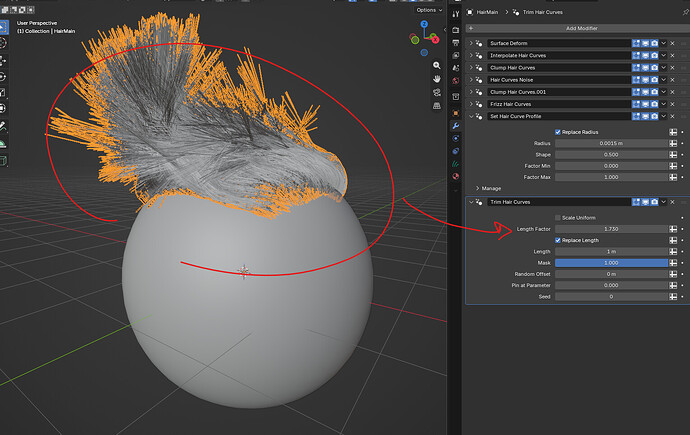690x435 pixels.
Task: Open Surface Deform modifier options dropdown arrow
Action: click(664, 43)
